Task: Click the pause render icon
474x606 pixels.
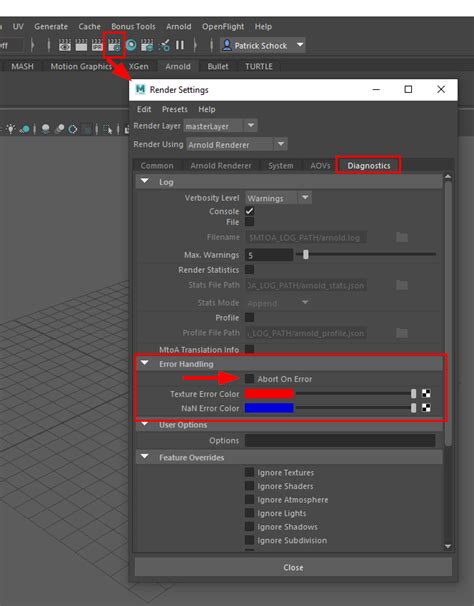Action: [x=180, y=46]
